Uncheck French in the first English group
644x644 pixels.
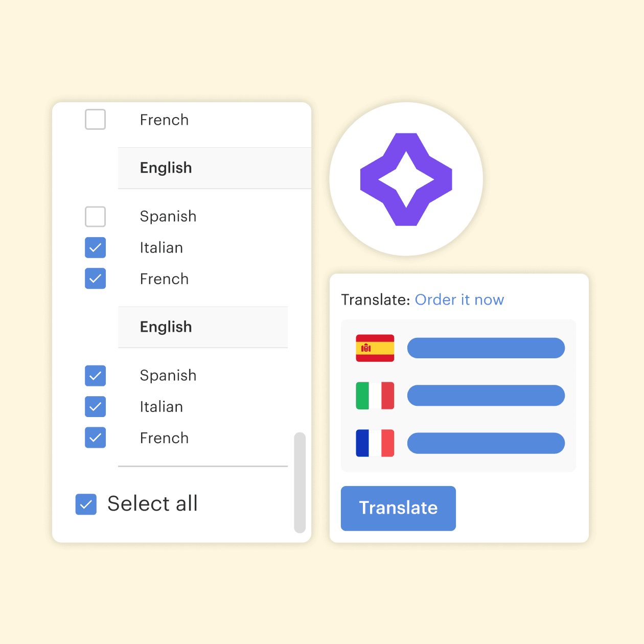click(x=95, y=279)
